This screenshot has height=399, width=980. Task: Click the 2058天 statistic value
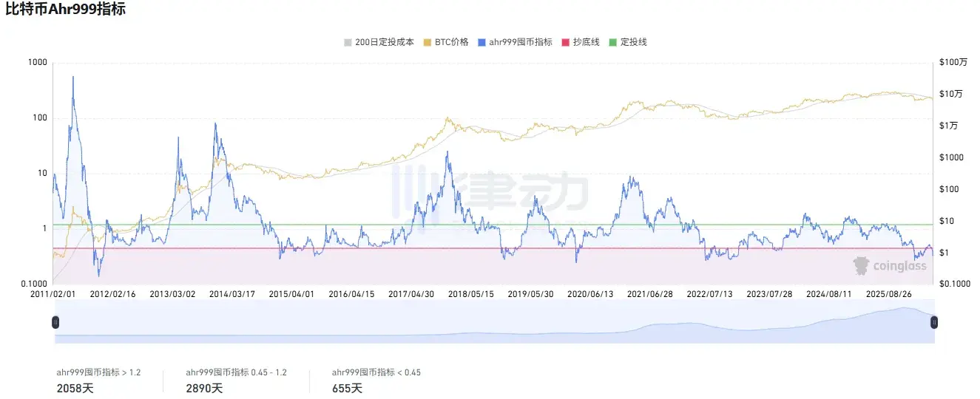(x=75, y=388)
